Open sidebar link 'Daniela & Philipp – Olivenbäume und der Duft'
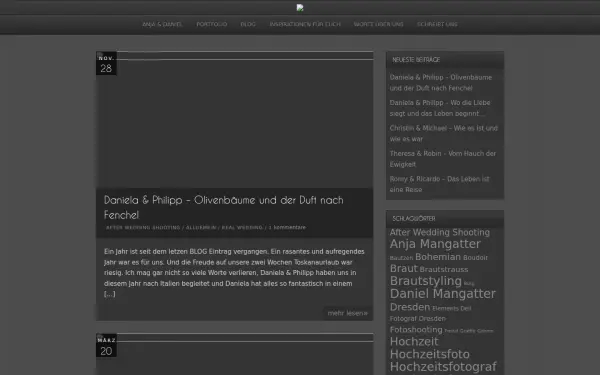600x375 pixels. pos(441,83)
